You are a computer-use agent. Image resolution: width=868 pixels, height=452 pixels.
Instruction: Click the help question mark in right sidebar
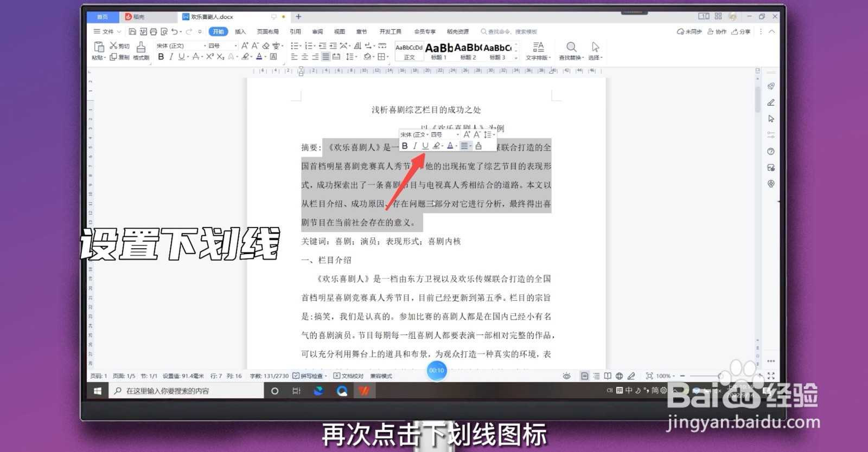point(771,151)
